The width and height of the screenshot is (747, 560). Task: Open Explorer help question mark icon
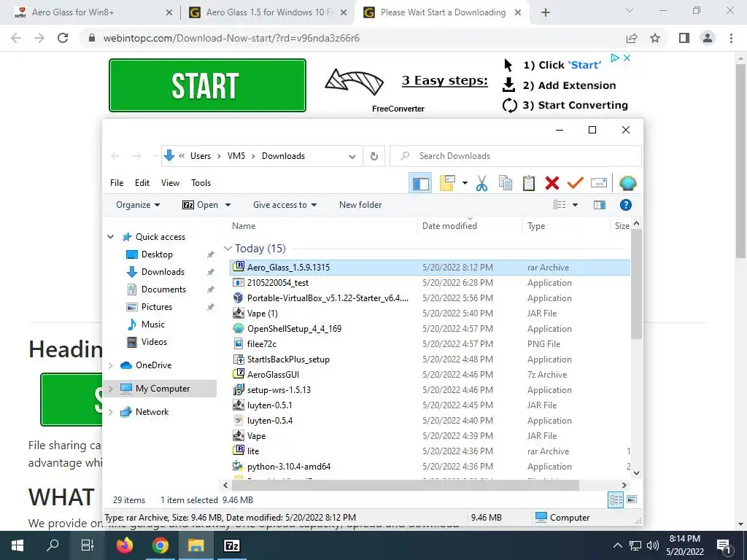[x=625, y=205]
